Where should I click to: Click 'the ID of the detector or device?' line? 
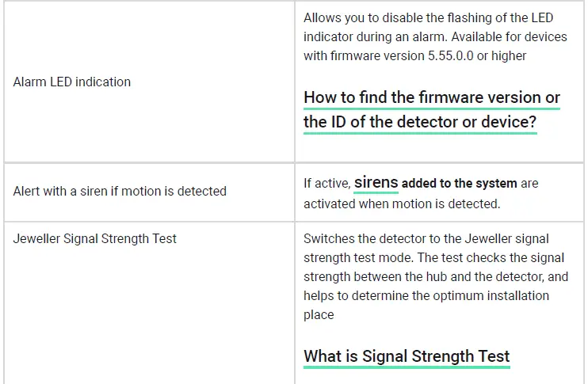pos(420,123)
